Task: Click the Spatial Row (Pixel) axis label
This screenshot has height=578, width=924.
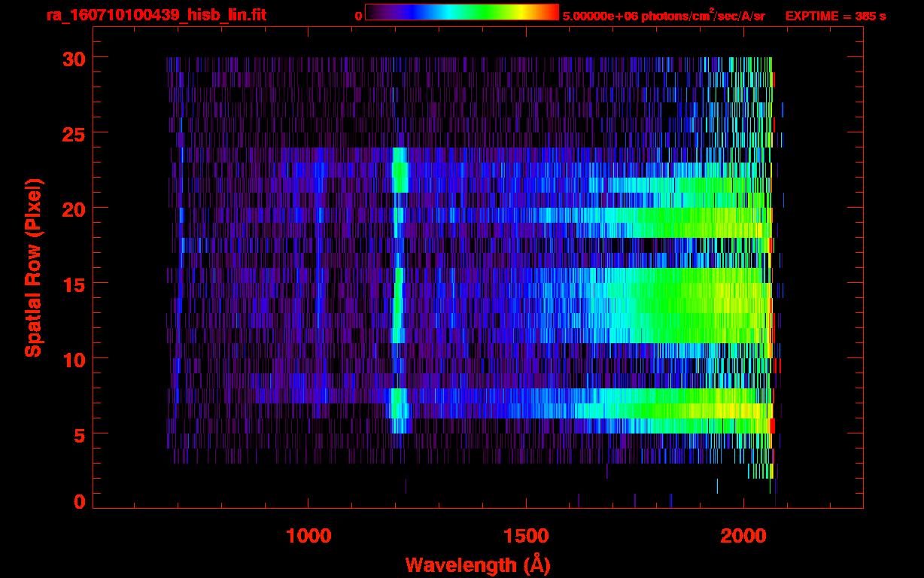Action: pyautogui.click(x=34, y=268)
